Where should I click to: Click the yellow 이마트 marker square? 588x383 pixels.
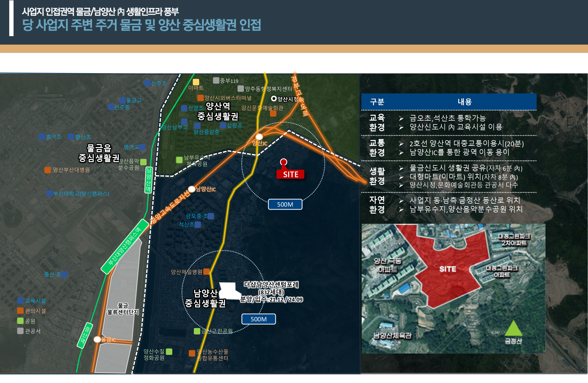[x=196, y=82]
